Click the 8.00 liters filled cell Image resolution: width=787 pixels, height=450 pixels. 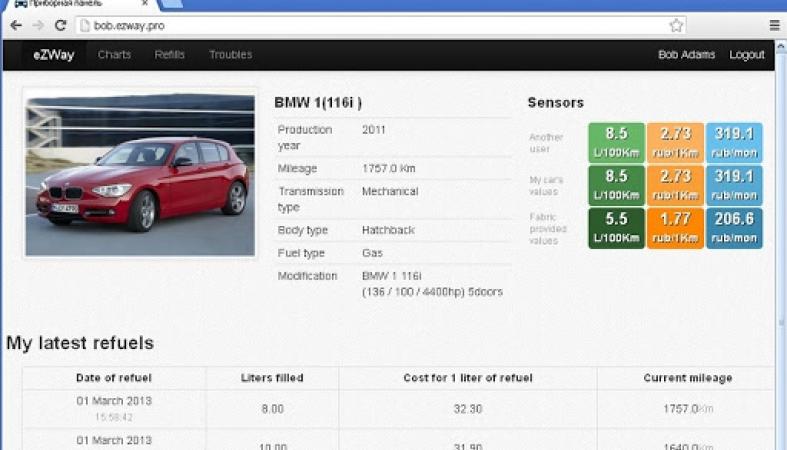point(273,409)
